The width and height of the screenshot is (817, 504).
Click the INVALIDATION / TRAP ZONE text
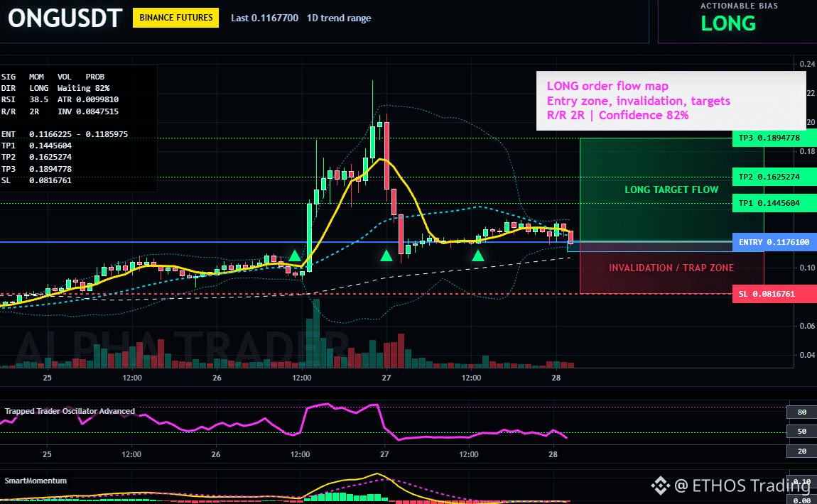pos(671,268)
